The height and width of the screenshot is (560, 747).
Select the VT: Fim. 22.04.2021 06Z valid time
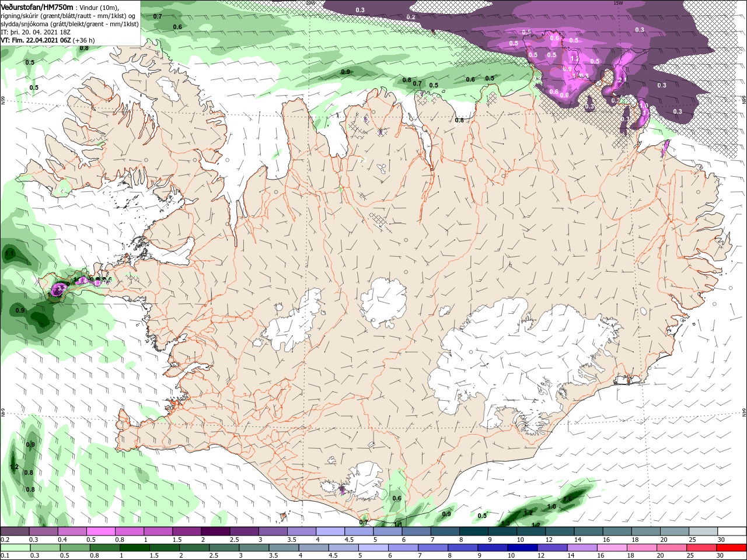(48, 40)
